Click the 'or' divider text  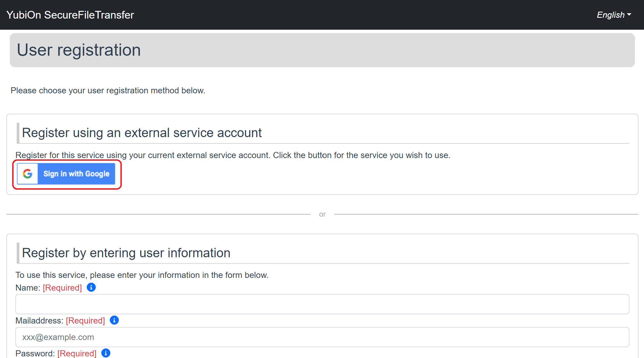pyautogui.click(x=322, y=214)
